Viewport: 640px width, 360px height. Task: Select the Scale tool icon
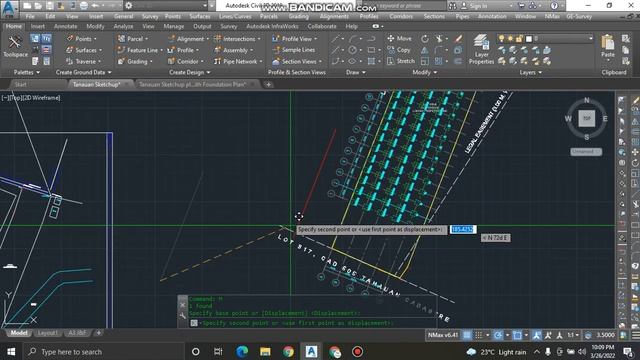point(425,61)
